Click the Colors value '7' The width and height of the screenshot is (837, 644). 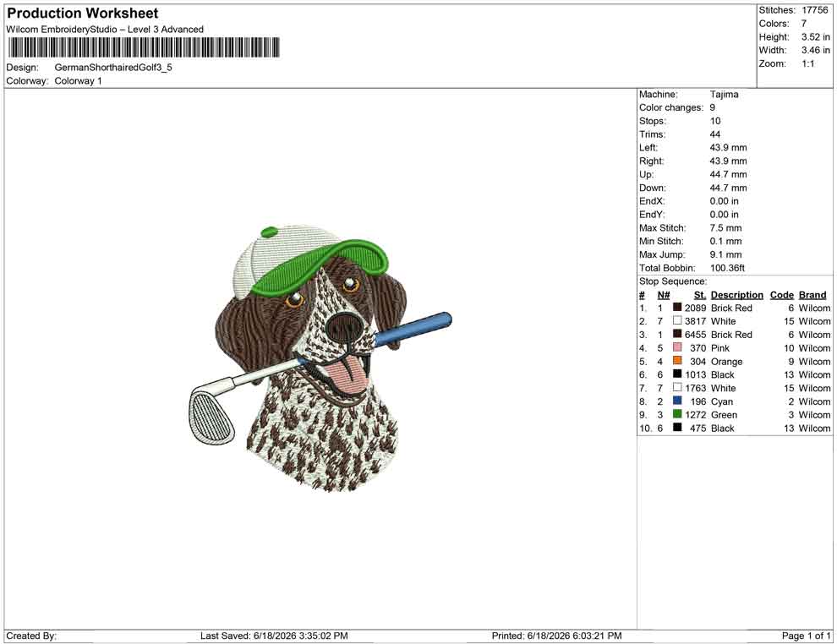(804, 24)
